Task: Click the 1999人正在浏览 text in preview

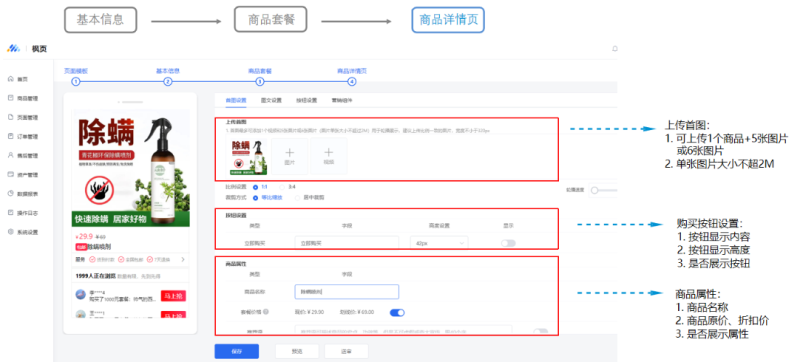Action: (x=95, y=275)
